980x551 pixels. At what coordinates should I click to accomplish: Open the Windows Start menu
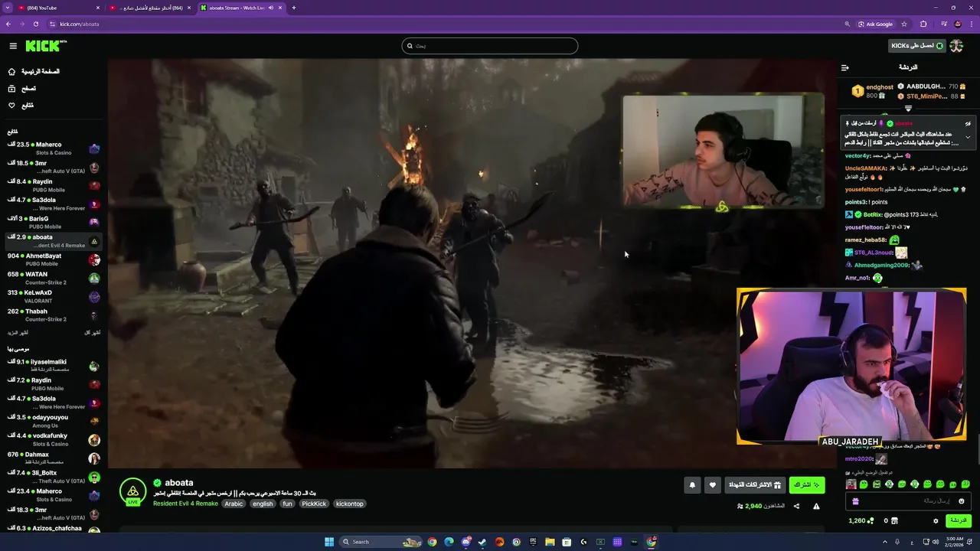tap(329, 542)
